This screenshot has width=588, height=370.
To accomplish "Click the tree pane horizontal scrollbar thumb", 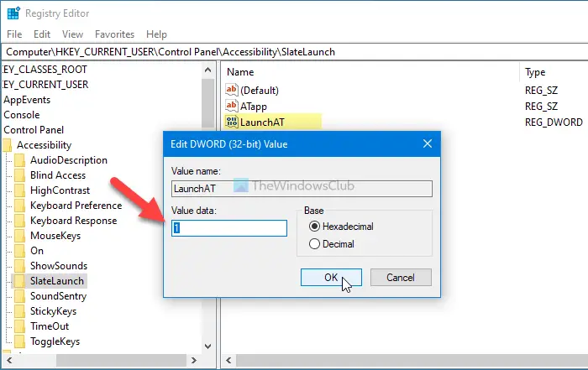I will pyautogui.click(x=121, y=360).
